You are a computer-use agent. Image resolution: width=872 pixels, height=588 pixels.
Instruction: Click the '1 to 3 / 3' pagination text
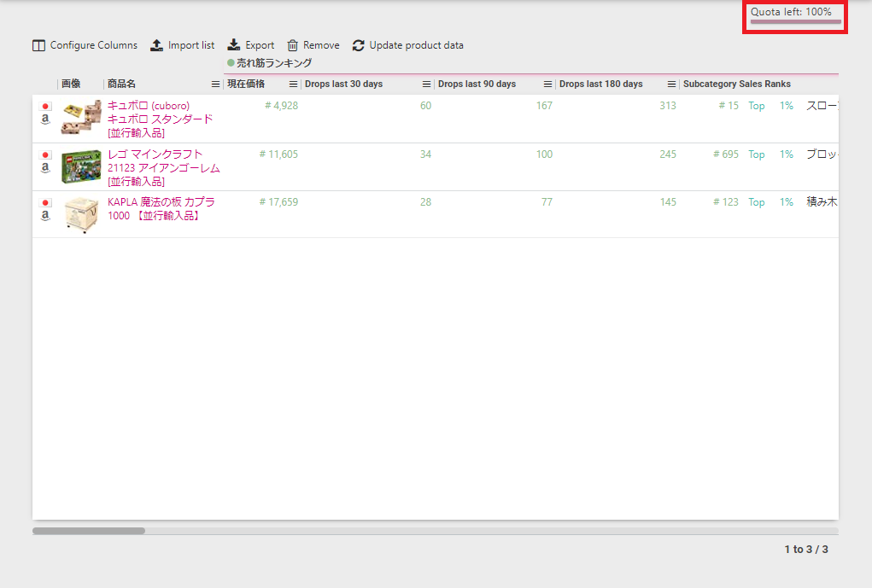[806, 549]
